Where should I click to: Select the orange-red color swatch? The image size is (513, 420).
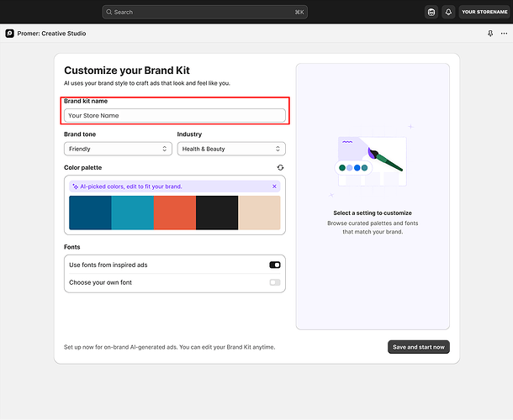tap(175, 213)
